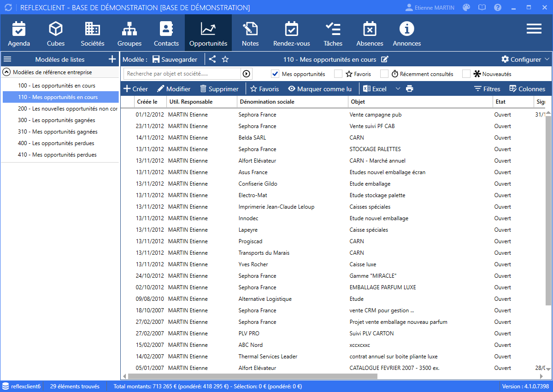This screenshot has width=553, height=392.
Task: Check the Favoris filter checkbox
Action: coord(338,74)
